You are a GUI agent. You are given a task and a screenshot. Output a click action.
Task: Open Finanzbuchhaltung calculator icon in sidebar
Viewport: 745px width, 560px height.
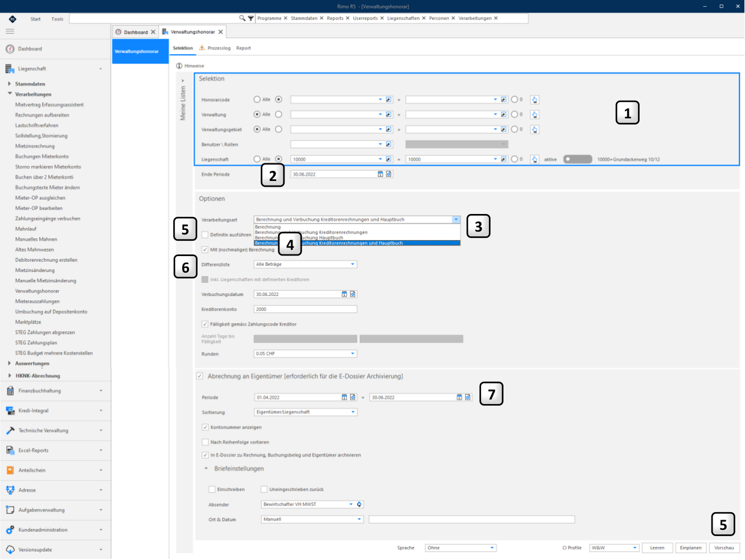pos(10,391)
